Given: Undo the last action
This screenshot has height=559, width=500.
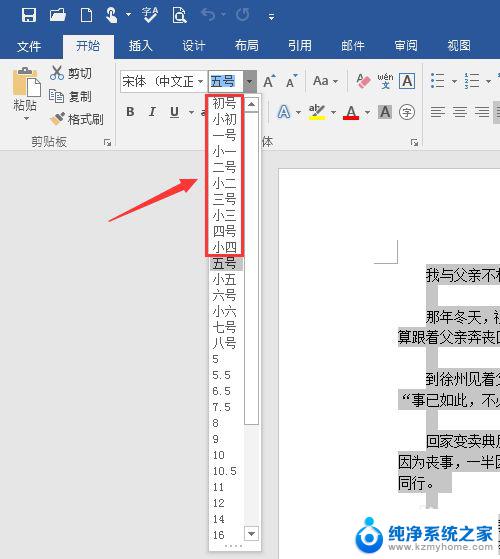Looking at the screenshot, I should (208, 15).
